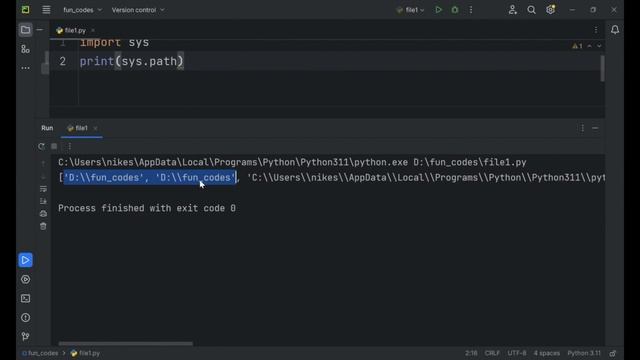Rerun file1 with the rerun icon
Viewport: 640px width, 360px height.
pyautogui.click(x=41, y=146)
